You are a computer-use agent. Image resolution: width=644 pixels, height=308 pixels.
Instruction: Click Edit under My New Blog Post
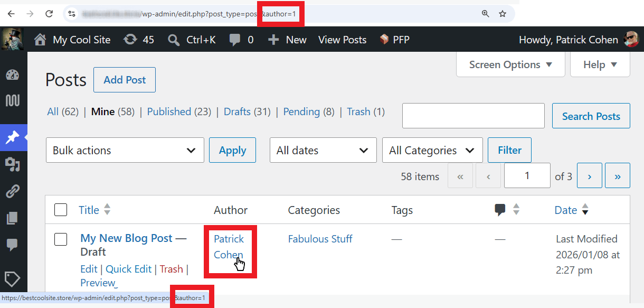pos(89,269)
